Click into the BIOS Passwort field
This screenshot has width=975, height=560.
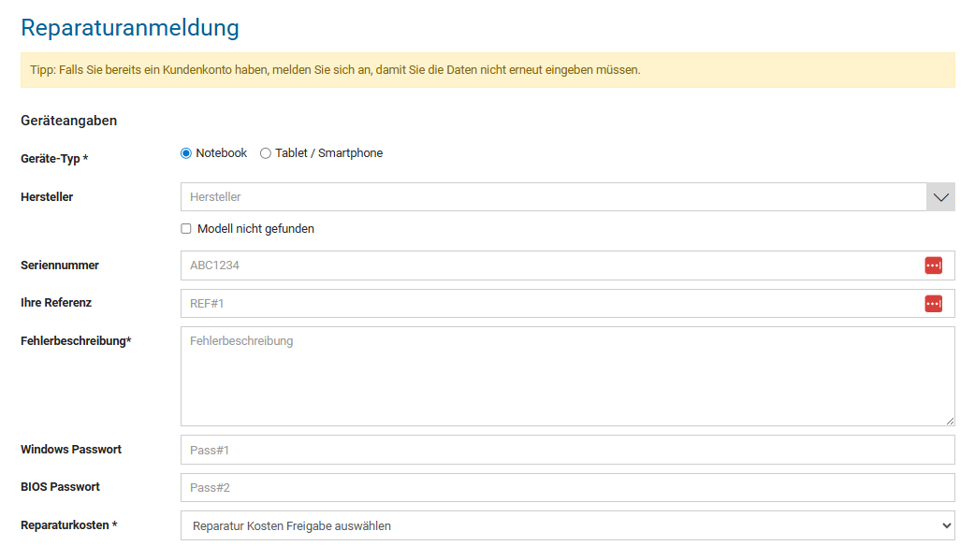tap(568, 487)
